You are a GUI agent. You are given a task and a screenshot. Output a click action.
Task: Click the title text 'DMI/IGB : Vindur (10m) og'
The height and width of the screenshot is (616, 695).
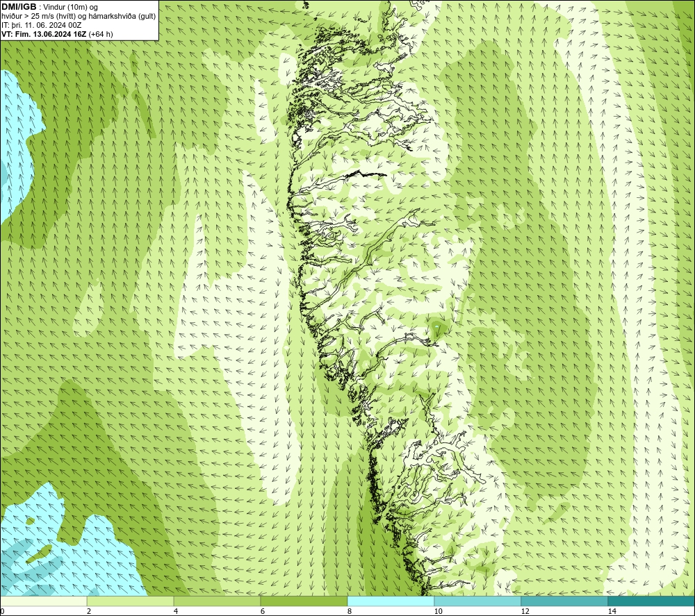coord(50,7)
